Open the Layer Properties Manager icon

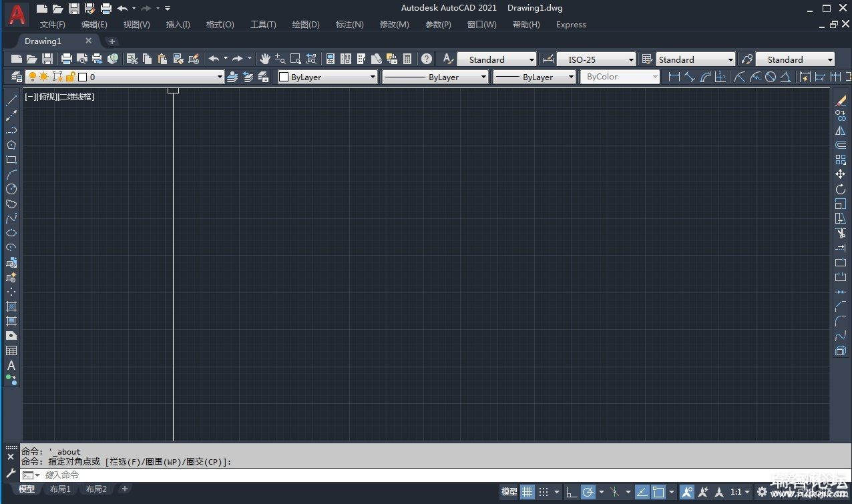(x=17, y=77)
